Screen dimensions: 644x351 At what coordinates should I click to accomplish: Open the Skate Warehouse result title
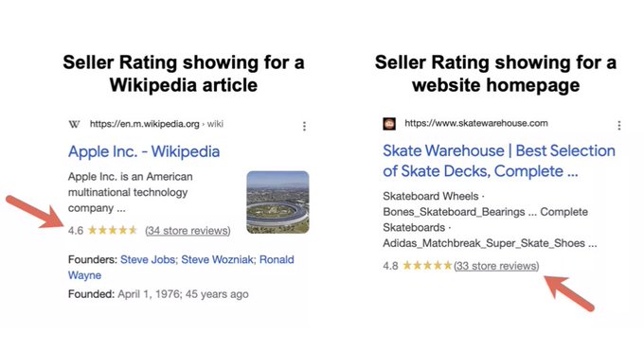pos(499,161)
